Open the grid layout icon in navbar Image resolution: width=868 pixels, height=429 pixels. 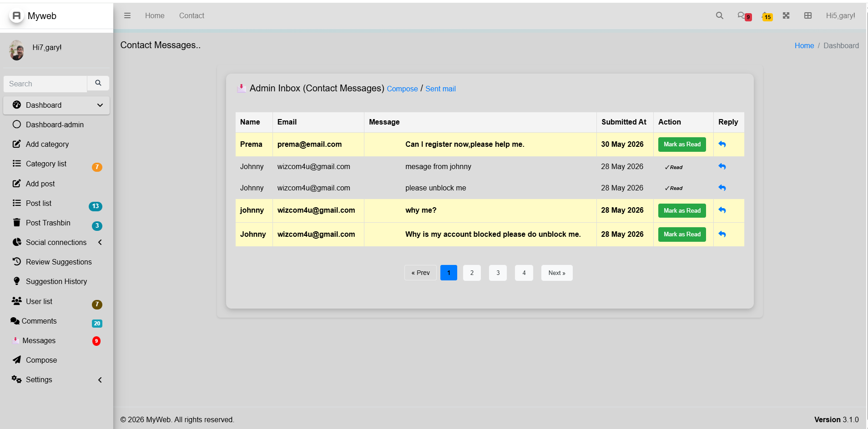[808, 15]
